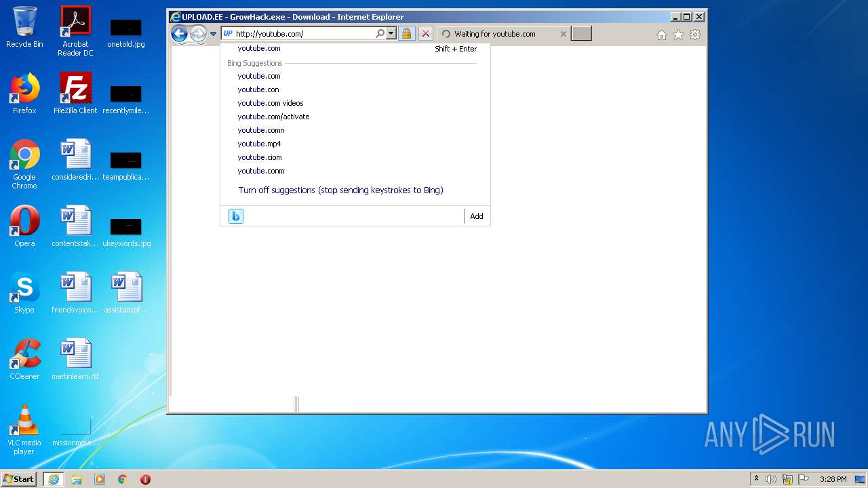868x488 pixels.
Task: Select ukeywords.jpg file on desktop
Action: 126,232
